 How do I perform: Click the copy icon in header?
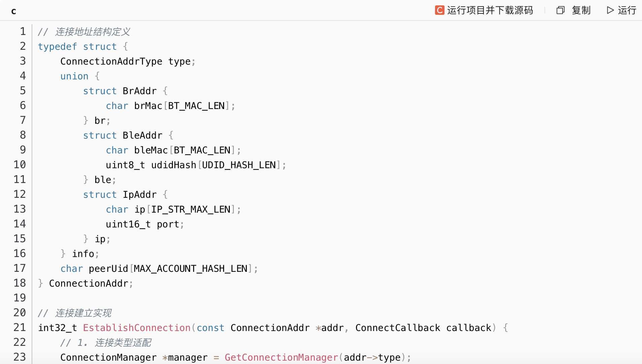point(560,10)
